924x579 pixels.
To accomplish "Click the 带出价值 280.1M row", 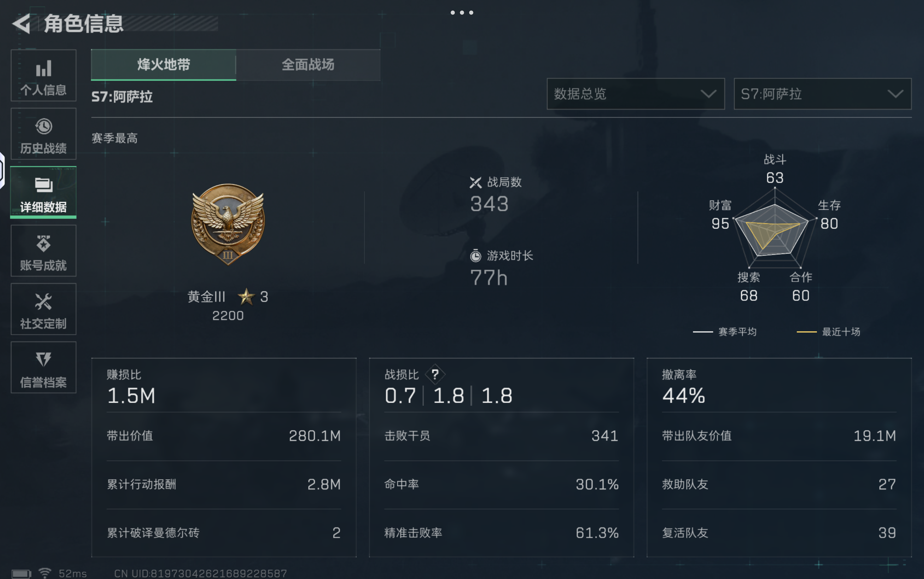I will click(223, 436).
